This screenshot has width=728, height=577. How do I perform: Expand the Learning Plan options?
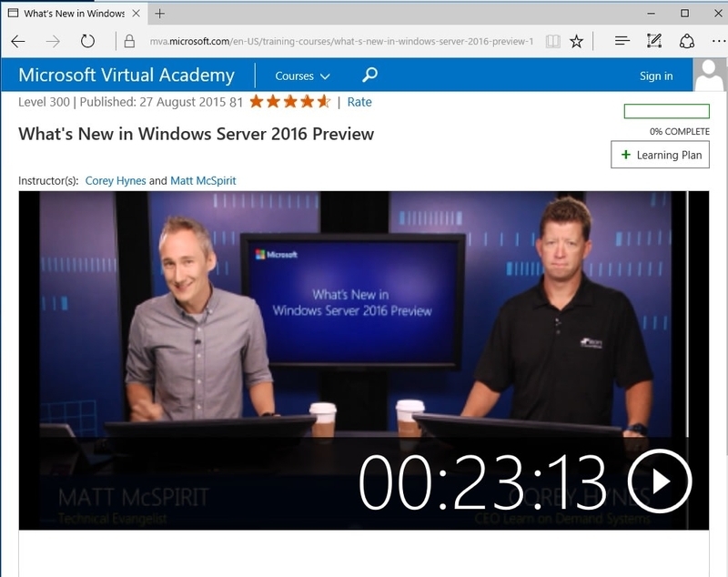661,155
